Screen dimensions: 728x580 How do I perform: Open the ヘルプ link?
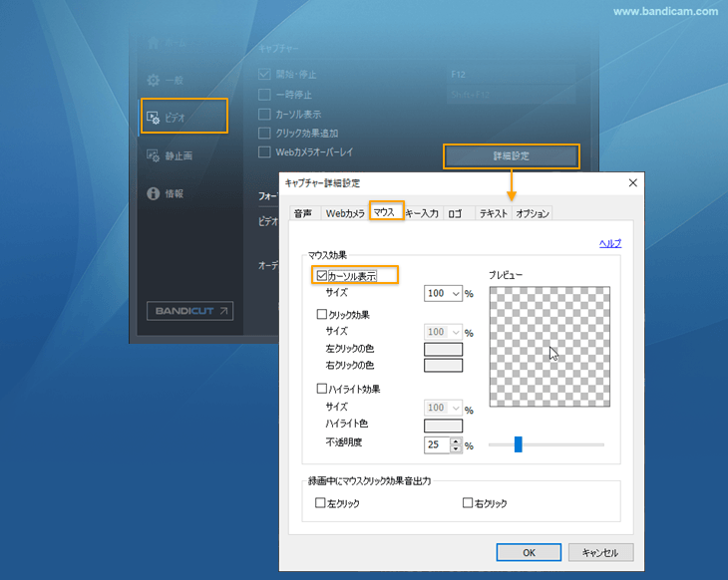click(x=610, y=243)
